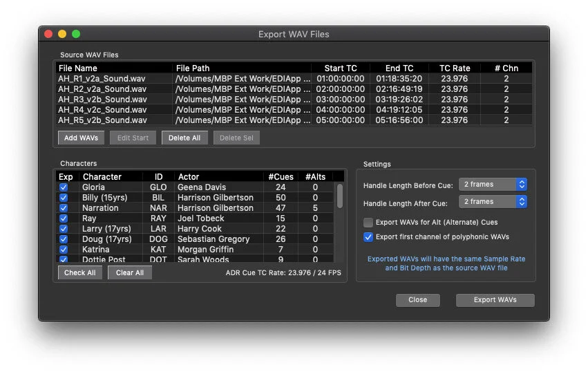This screenshot has height=372, width=588.
Task: Click the TC Rate column header
Action: (455, 68)
